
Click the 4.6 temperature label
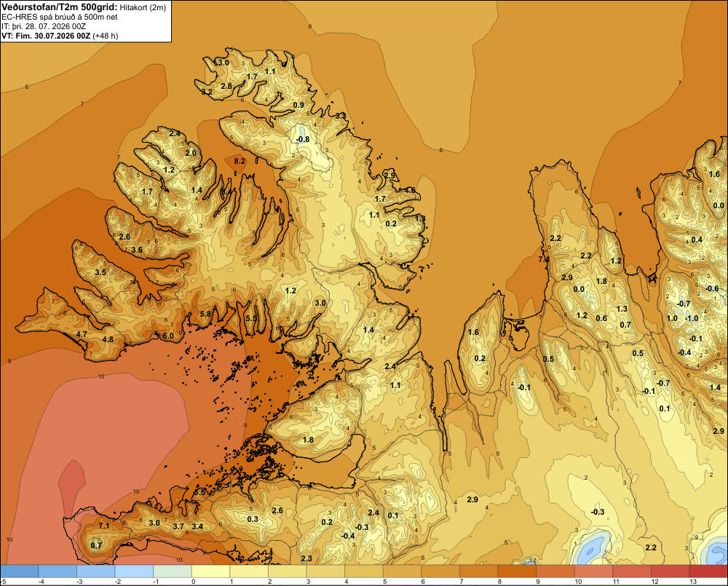pyautogui.click(x=410, y=191)
